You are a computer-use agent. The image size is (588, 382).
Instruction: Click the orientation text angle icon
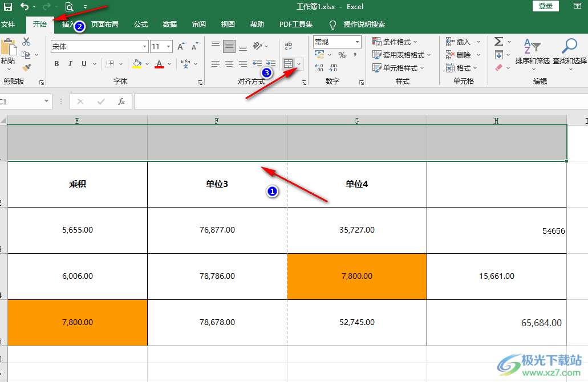pos(257,46)
